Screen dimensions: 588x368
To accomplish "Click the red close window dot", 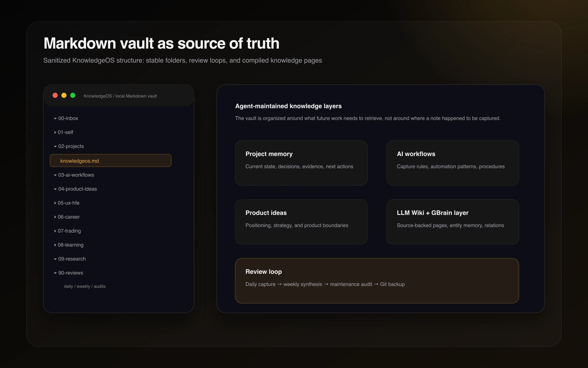I will pyautogui.click(x=55, y=95).
